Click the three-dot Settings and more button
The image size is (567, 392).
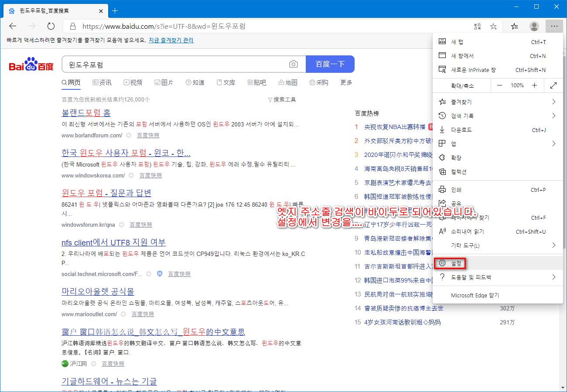click(554, 26)
